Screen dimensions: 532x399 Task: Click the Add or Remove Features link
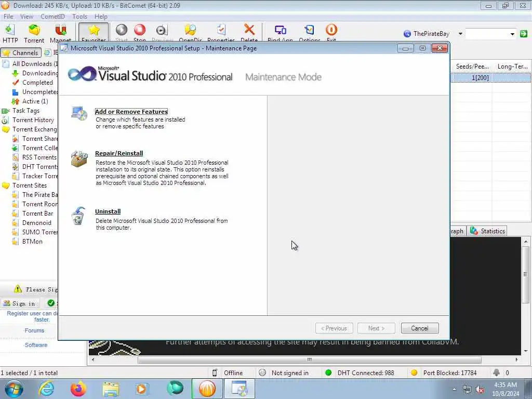[131, 112]
